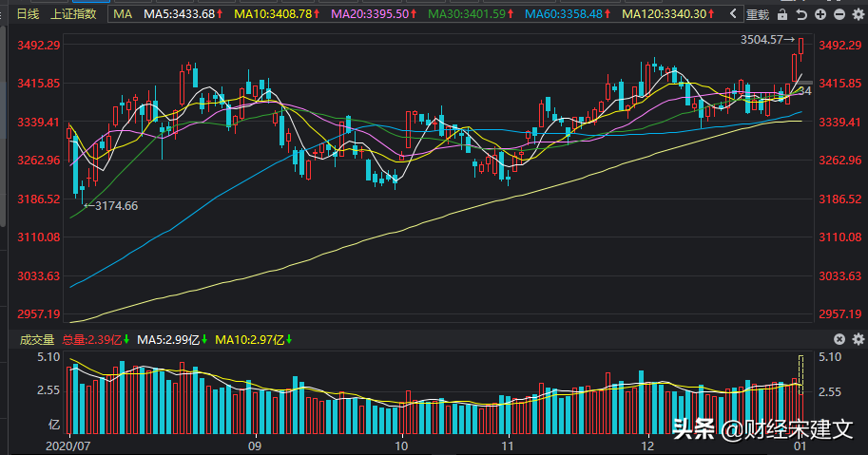Open the 成交量 volume panel settings gear
Screen dimensions: 868x455
tap(858, 339)
